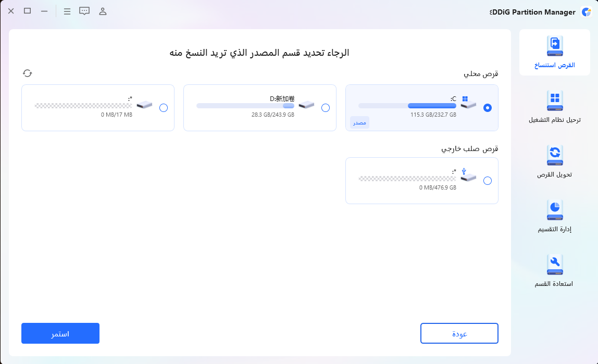The width and height of the screenshot is (598, 364).
Task: Select the Disk Conversion sidebar icon
Action: click(x=554, y=156)
